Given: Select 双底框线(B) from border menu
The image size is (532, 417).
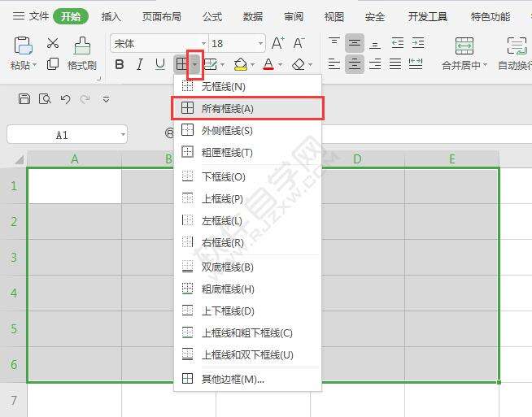Looking at the screenshot, I should pyautogui.click(x=247, y=267).
